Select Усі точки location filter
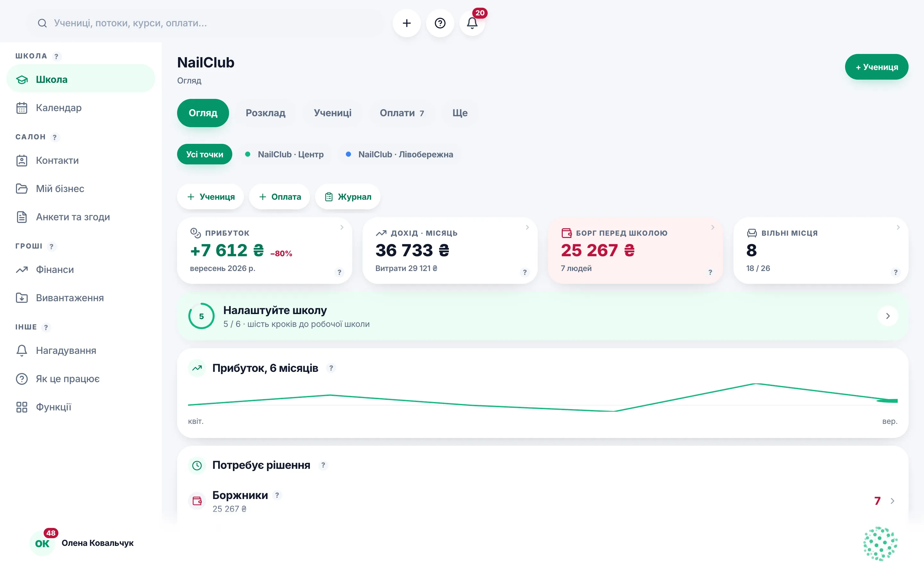The width and height of the screenshot is (924, 578). pos(205,154)
